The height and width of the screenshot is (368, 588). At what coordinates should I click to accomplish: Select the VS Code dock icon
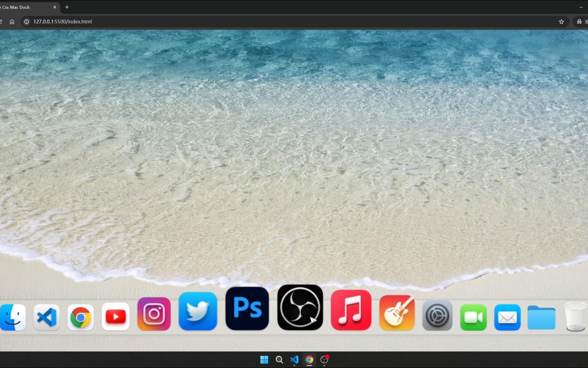[46, 317]
